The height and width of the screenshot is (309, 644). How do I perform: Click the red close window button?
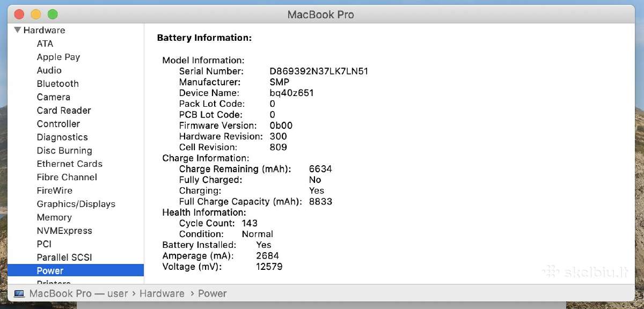19,14
